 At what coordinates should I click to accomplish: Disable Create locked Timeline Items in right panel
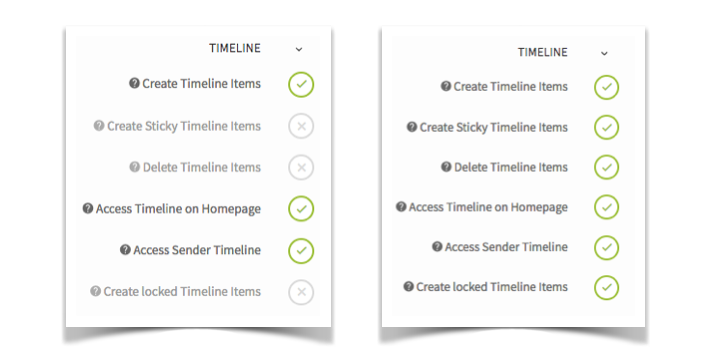[606, 287]
